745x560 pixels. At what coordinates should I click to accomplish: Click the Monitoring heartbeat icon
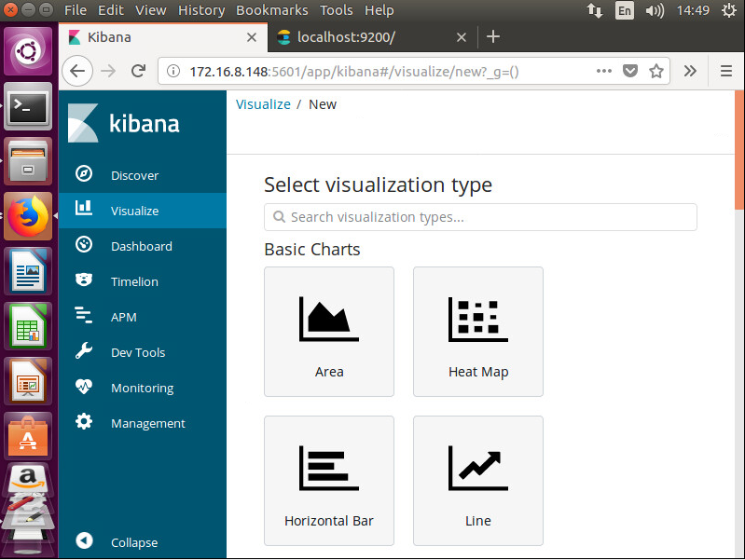tap(84, 388)
